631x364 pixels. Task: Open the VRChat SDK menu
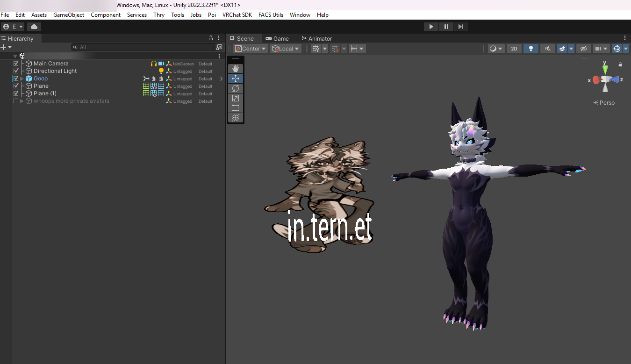[237, 15]
